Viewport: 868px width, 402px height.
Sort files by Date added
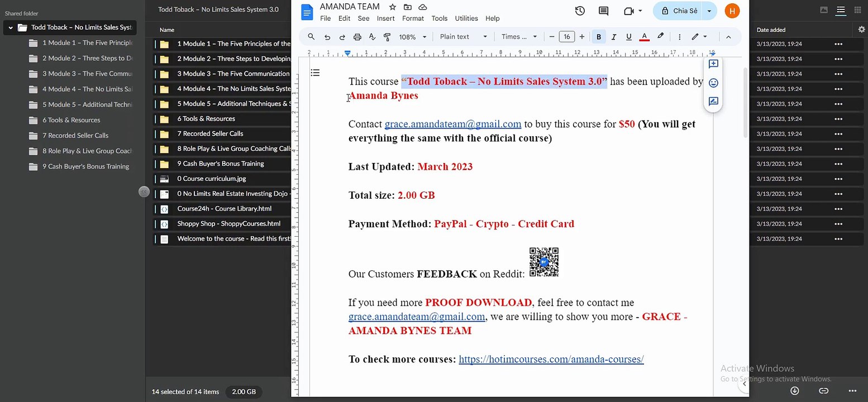(771, 30)
